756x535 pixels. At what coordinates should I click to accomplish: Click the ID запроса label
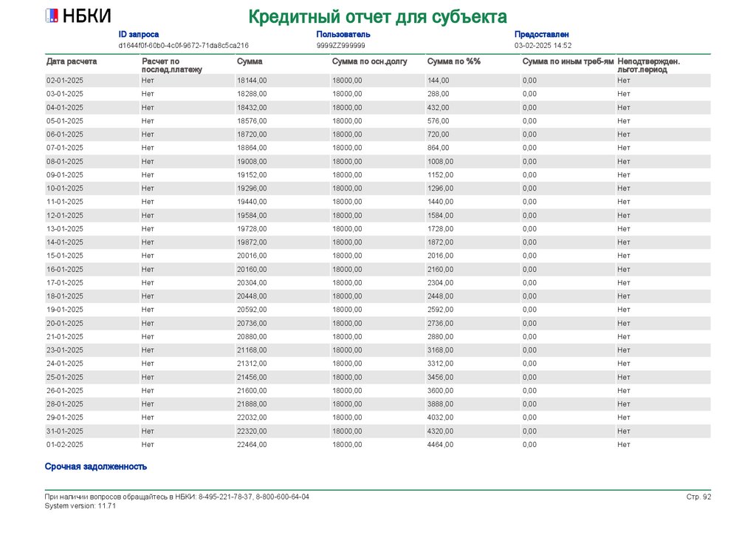[138, 34]
